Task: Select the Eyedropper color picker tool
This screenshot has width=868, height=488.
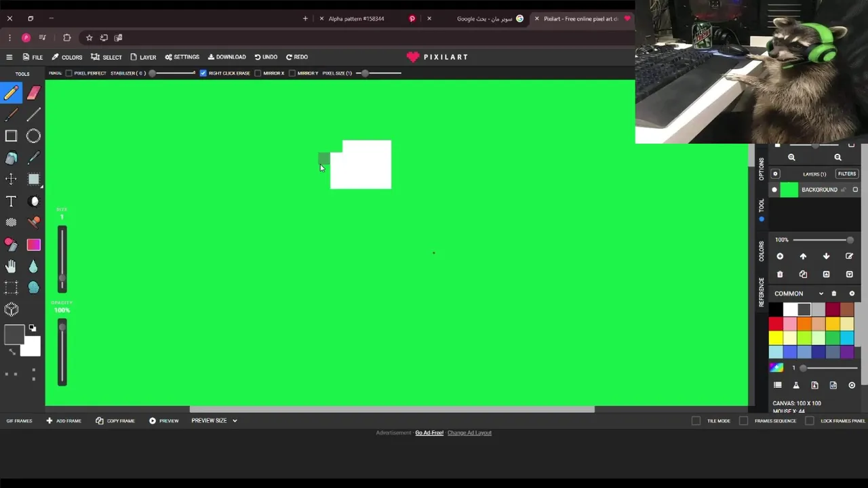Action: tap(33, 158)
